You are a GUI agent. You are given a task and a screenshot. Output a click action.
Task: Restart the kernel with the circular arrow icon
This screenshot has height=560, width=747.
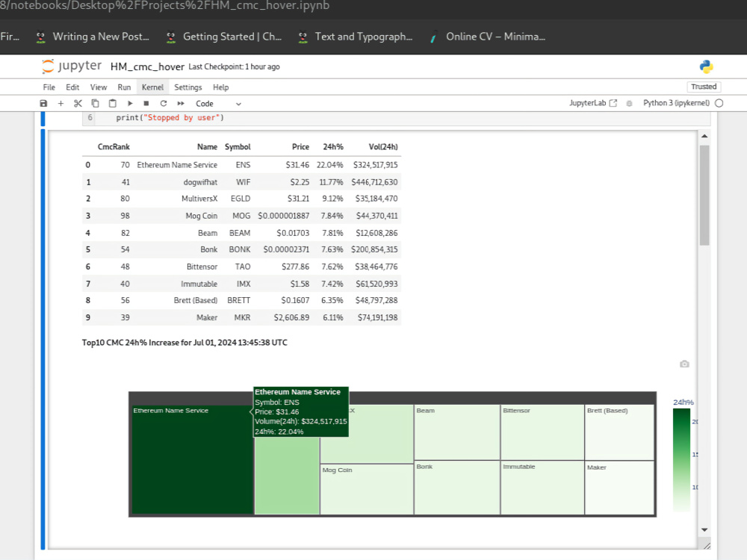click(164, 103)
